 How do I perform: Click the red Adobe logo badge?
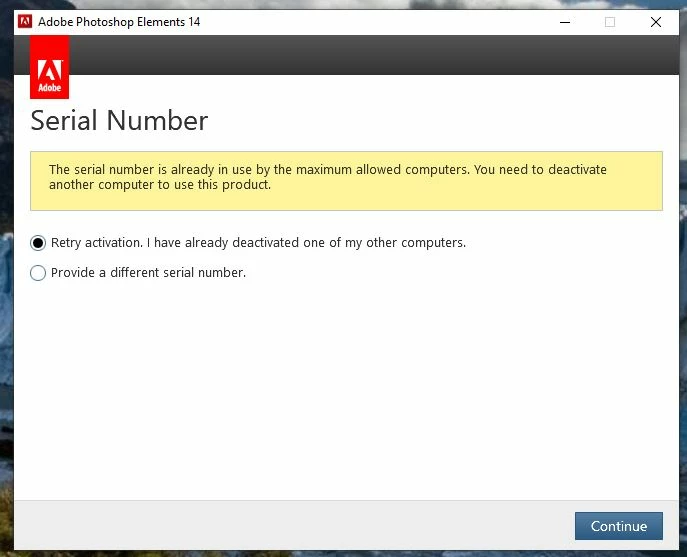coord(50,67)
